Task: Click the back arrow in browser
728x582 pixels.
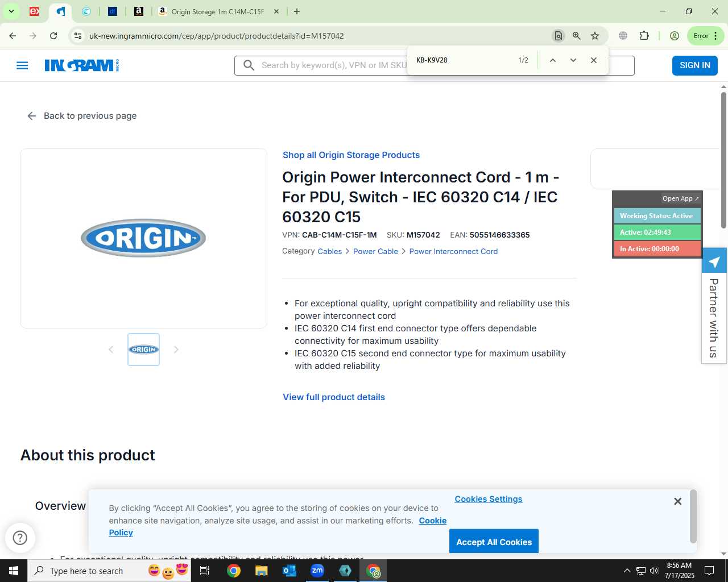Action: click(13, 36)
